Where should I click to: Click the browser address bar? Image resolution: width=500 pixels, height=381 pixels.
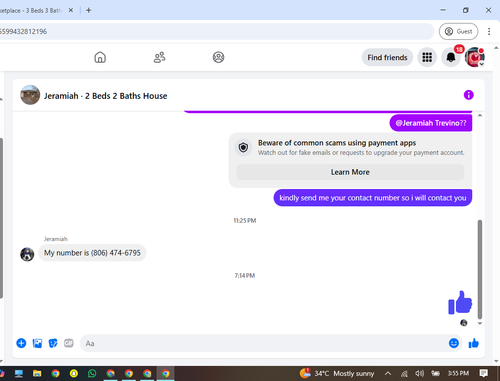[217, 31]
